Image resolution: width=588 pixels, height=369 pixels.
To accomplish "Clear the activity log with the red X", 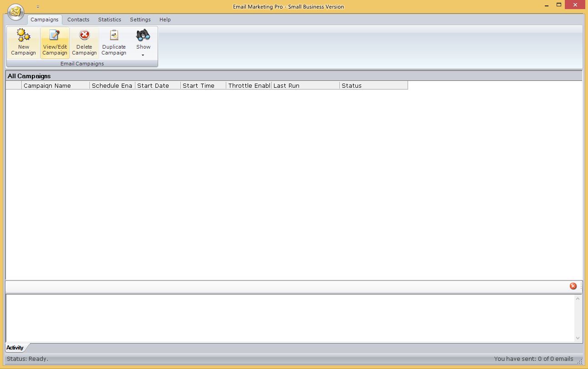I will pyautogui.click(x=573, y=286).
